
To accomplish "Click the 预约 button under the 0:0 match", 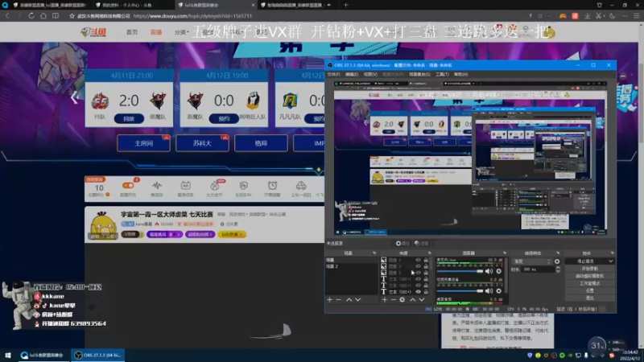I will click(x=224, y=118).
